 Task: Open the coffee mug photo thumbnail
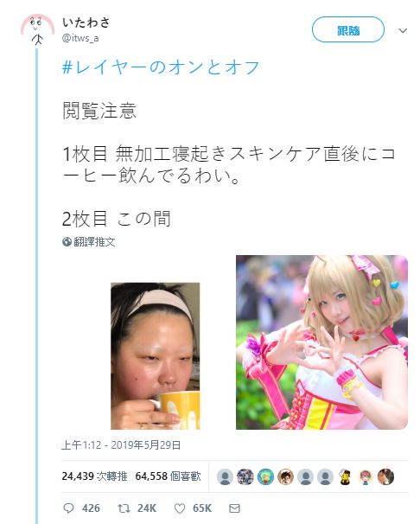tap(156, 356)
